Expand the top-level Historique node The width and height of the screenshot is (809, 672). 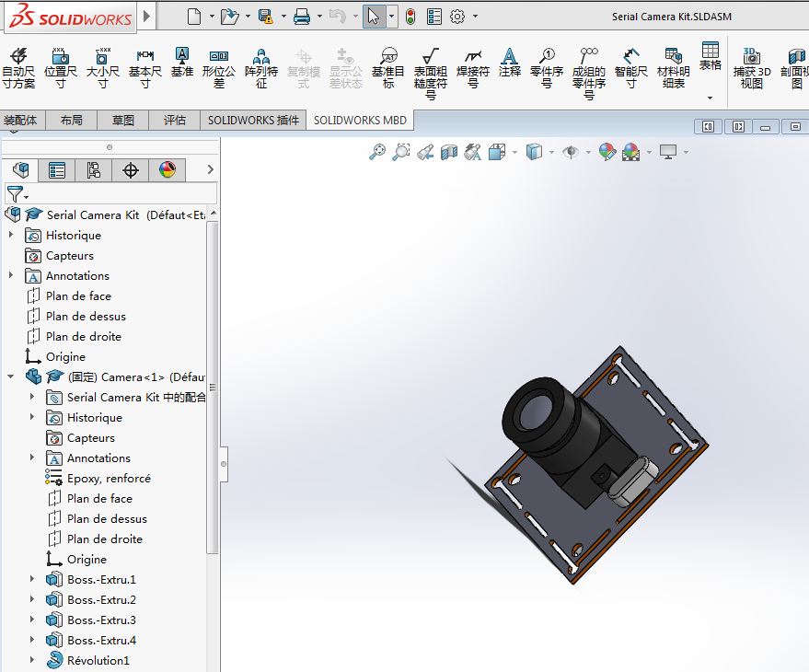pos(11,235)
